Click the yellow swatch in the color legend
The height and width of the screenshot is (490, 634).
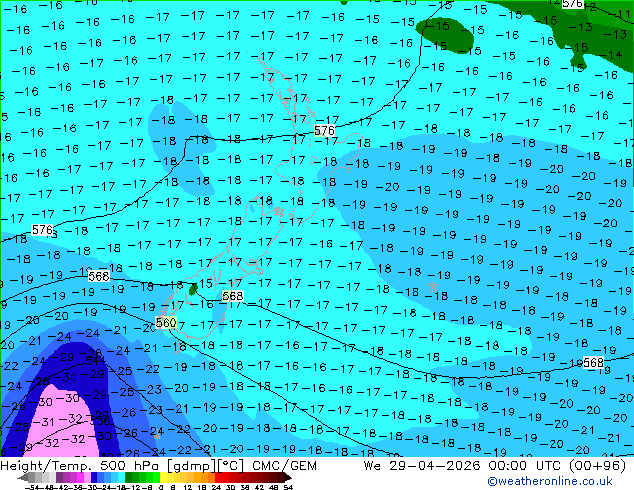tap(163, 478)
